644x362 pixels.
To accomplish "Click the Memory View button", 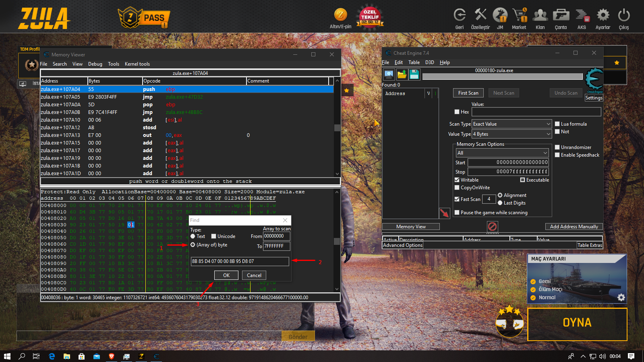I will point(411,227).
